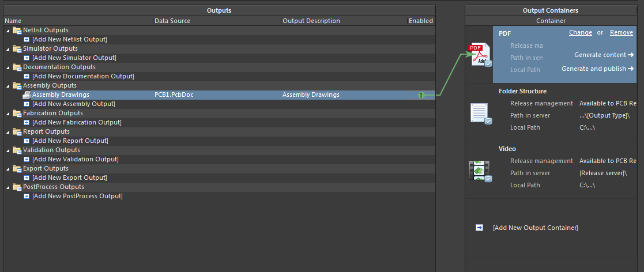Click the Netlist Outputs folder icon
The width and height of the screenshot is (644, 272).
(x=17, y=30)
